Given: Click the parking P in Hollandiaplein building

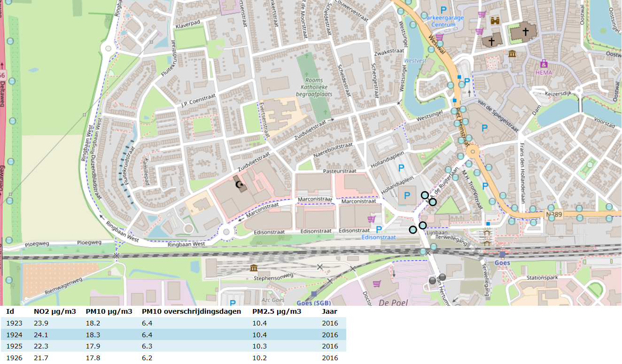Looking at the screenshot, I should 407,195.
